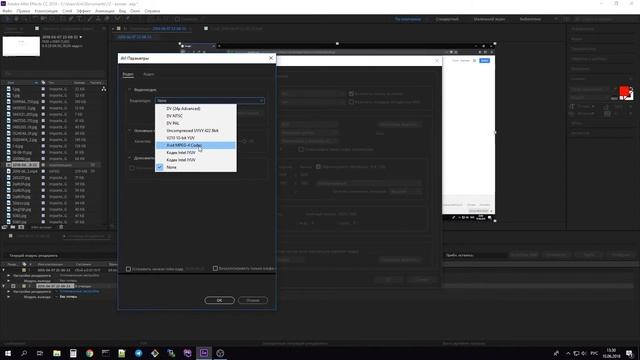This screenshot has width=640, height=360.
Task: Open Windows search from taskbar
Action: (24, 353)
